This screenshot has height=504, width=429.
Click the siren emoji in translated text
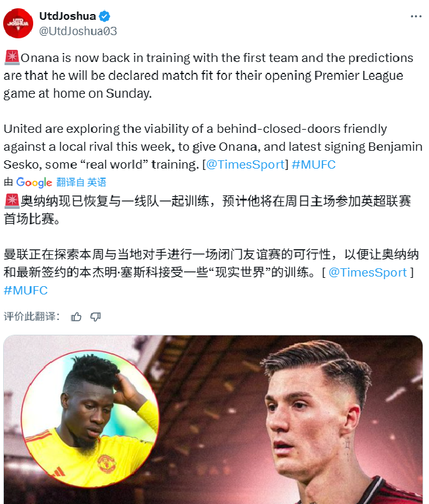[12, 201]
